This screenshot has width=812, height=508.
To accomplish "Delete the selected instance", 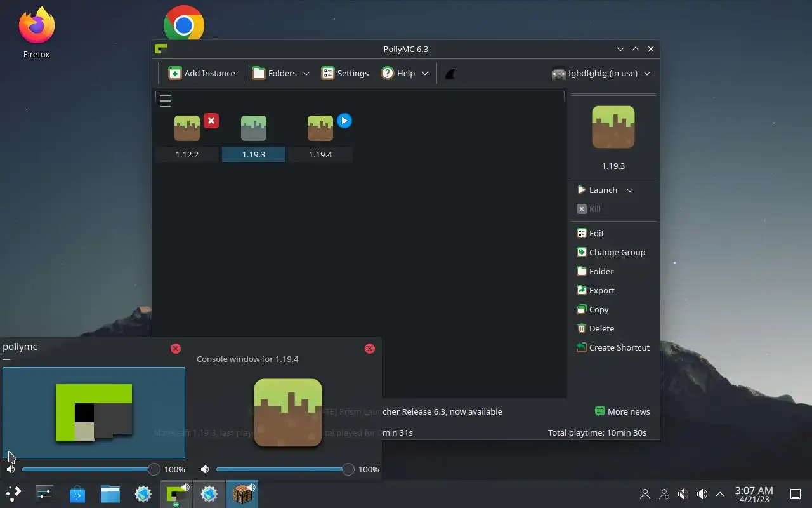I will coord(595,328).
